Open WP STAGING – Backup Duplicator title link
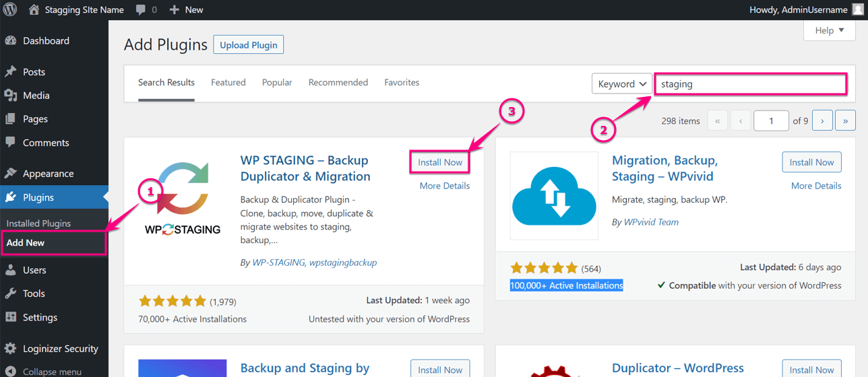The image size is (868, 377). tap(305, 168)
